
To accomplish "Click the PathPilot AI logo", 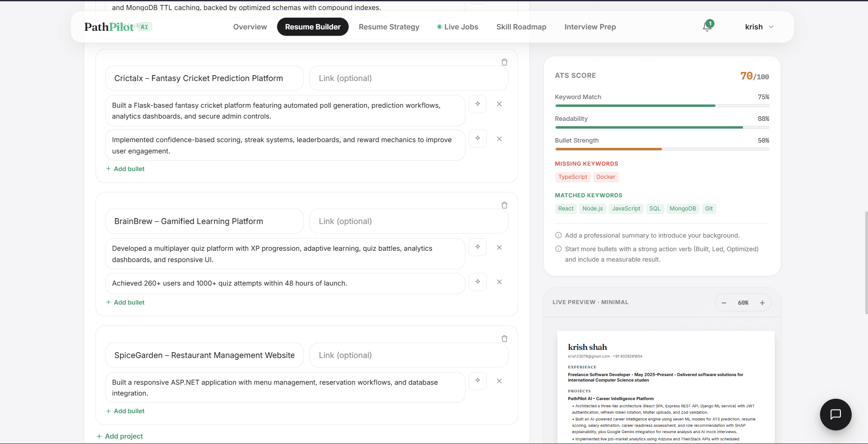I will 118,27.
